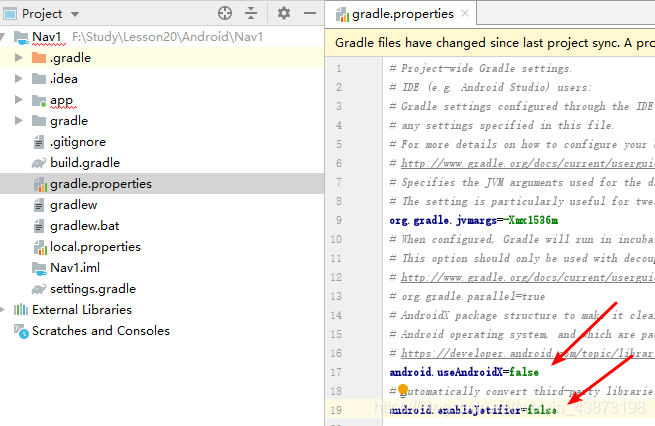Click the Nav1 root project name
Image resolution: width=655 pixels, height=426 pixels.
[x=47, y=37]
